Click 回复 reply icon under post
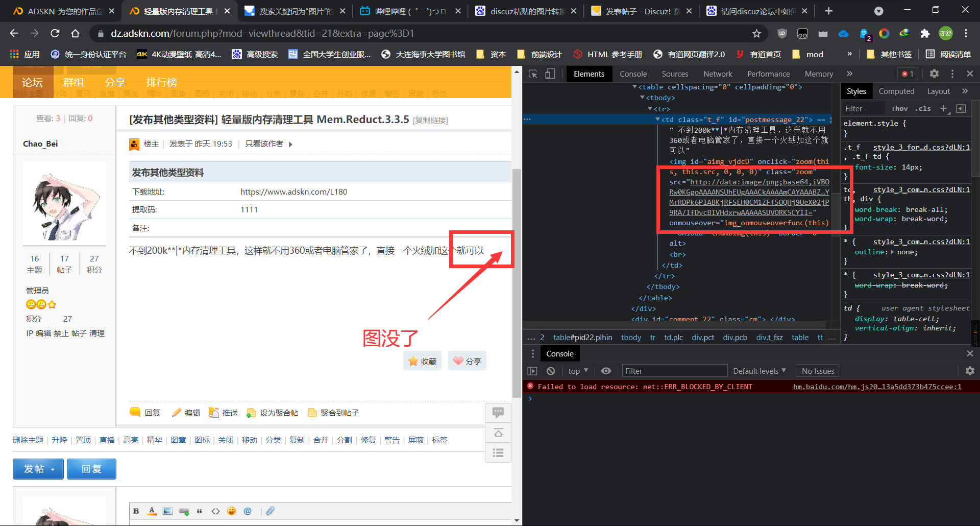The height and width of the screenshot is (526, 980). (145, 413)
